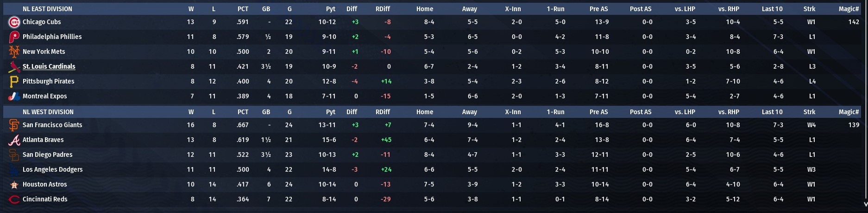Open the San Diego Padres team page
This screenshot has width=868, height=213.
[x=47, y=155]
